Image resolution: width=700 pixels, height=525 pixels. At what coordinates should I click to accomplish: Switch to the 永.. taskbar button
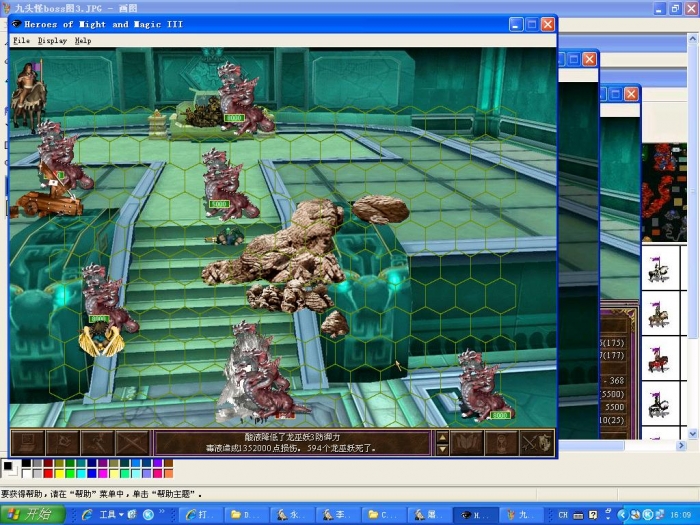292,515
